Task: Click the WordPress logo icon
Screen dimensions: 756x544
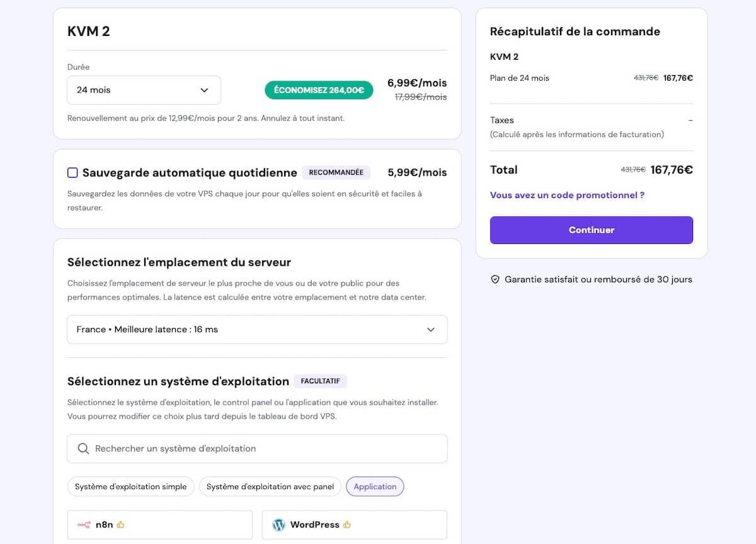Action: point(278,524)
